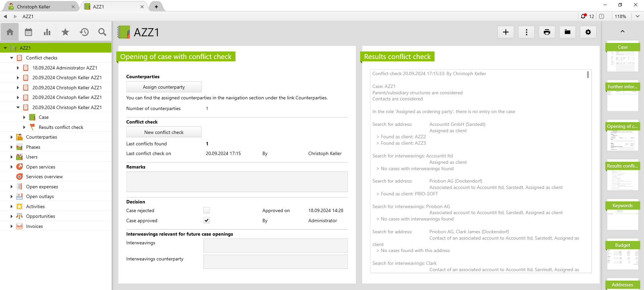The width and height of the screenshot is (644, 290).
Task: Open the Case page thumbnail
Action: pyautogui.click(x=623, y=56)
